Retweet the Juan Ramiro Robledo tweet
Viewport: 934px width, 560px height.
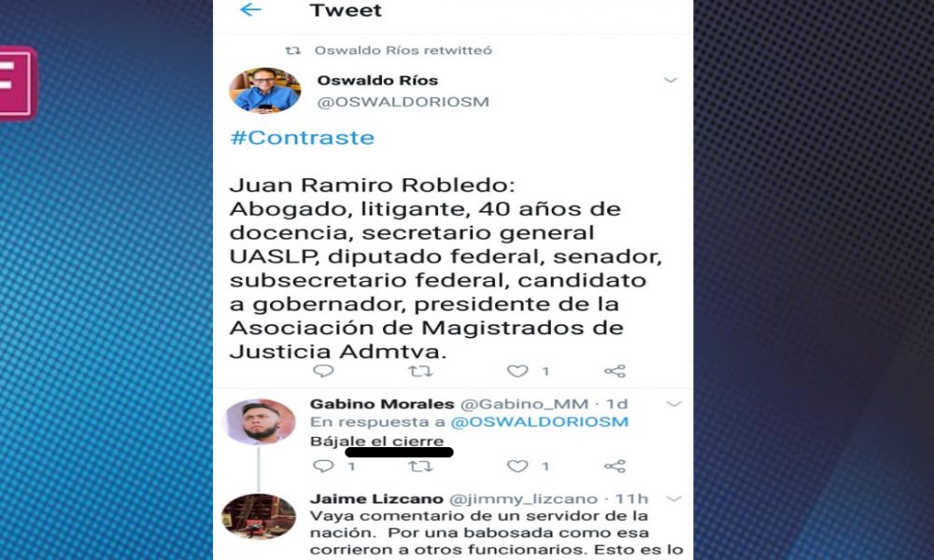pos(420,371)
